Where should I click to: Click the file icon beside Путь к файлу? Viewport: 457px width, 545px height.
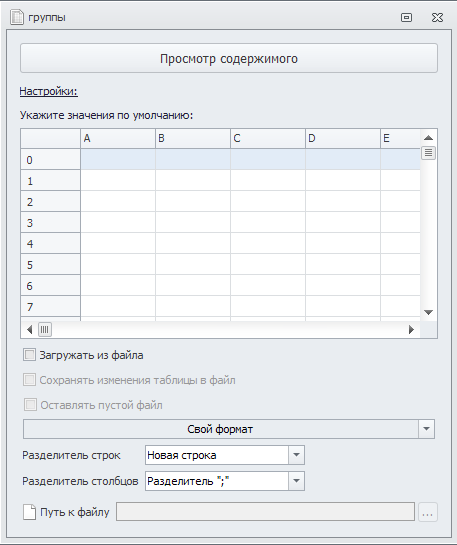point(30,512)
